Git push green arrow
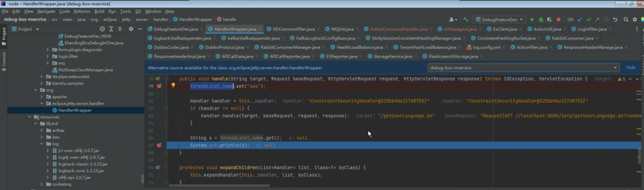 click(597, 20)
